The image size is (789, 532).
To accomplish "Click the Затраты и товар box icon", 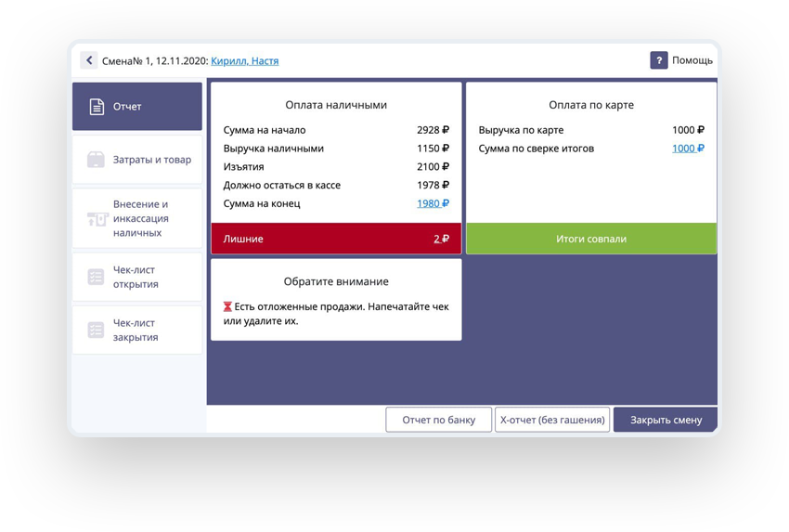I will coord(97,160).
